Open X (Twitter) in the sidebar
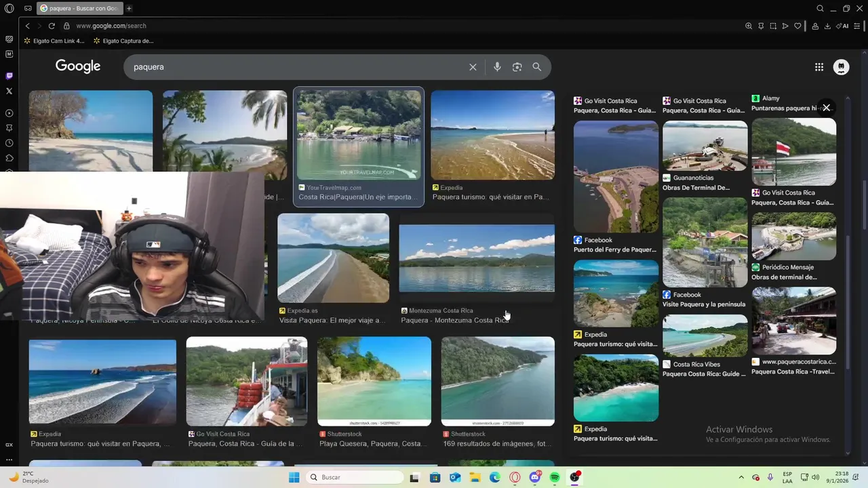 [x=9, y=91]
